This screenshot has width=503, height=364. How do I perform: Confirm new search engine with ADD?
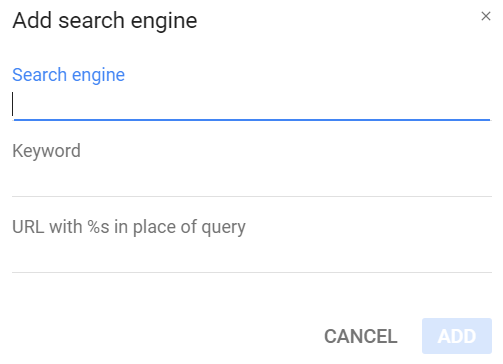click(457, 336)
